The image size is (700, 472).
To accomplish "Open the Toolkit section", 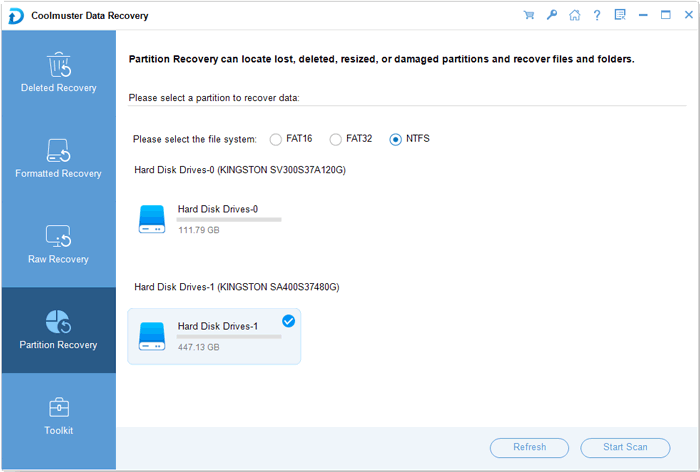I will [x=58, y=416].
